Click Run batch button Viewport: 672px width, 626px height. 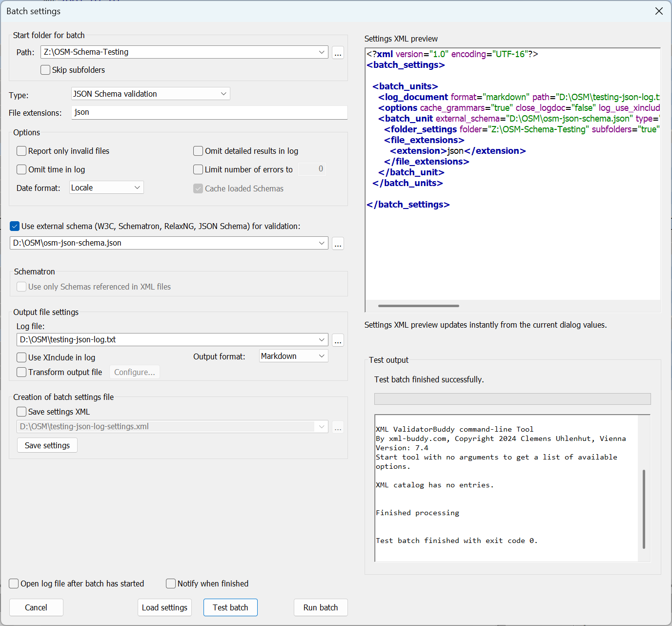pyautogui.click(x=321, y=607)
